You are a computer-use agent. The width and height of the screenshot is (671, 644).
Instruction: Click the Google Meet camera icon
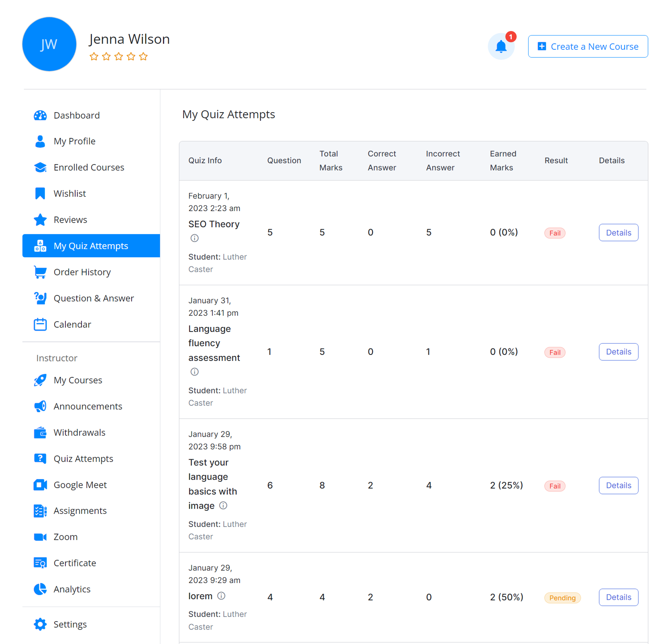40,485
